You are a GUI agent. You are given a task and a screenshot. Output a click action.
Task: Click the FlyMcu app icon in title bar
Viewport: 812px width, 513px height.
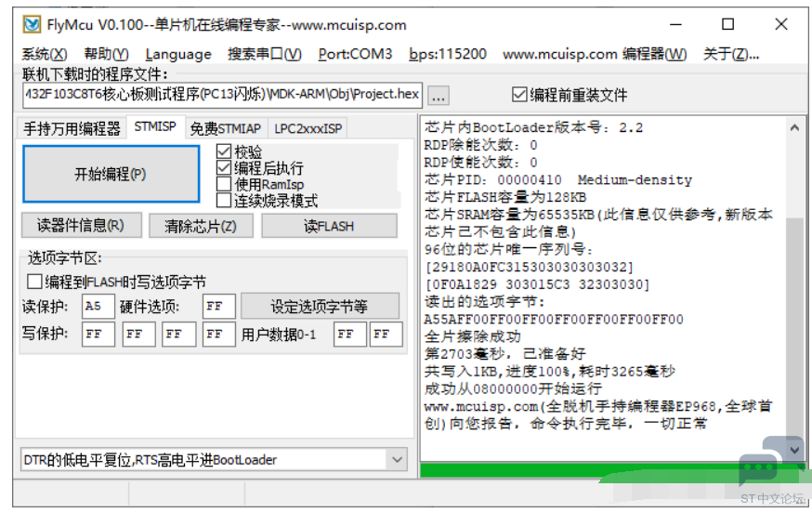(x=32, y=24)
